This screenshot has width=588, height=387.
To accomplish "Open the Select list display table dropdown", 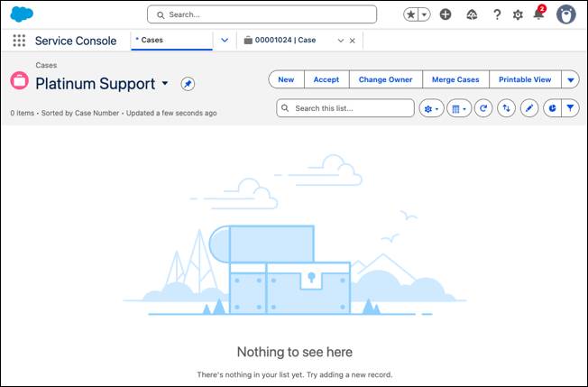I will (459, 109).
